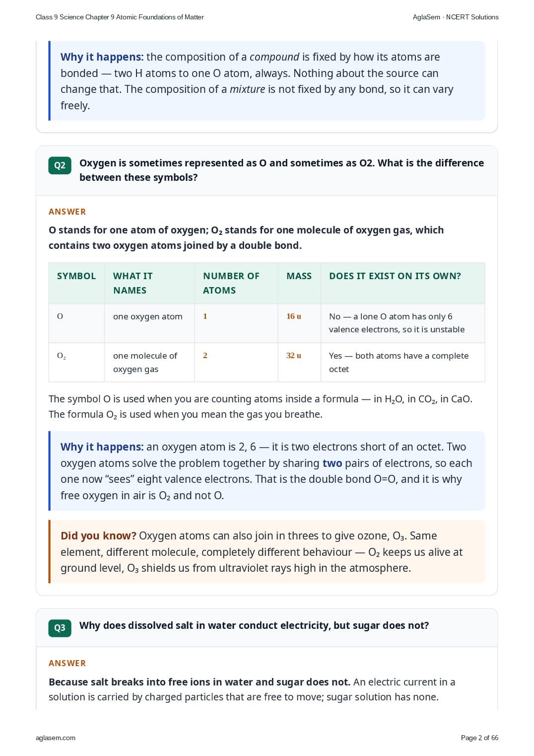Click the 'one oxygen atom' table cell
This screenshot has width=534, height=756.
[149, 323]
